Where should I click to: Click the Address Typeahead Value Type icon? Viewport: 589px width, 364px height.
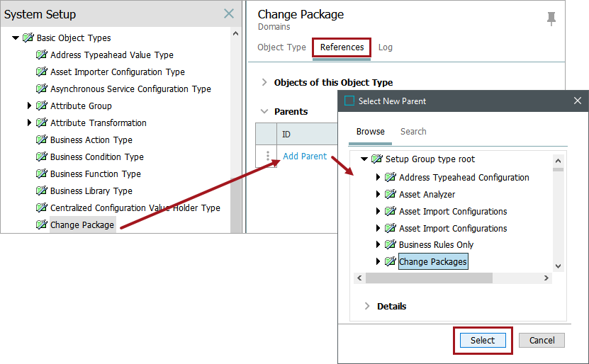[42, 55]
